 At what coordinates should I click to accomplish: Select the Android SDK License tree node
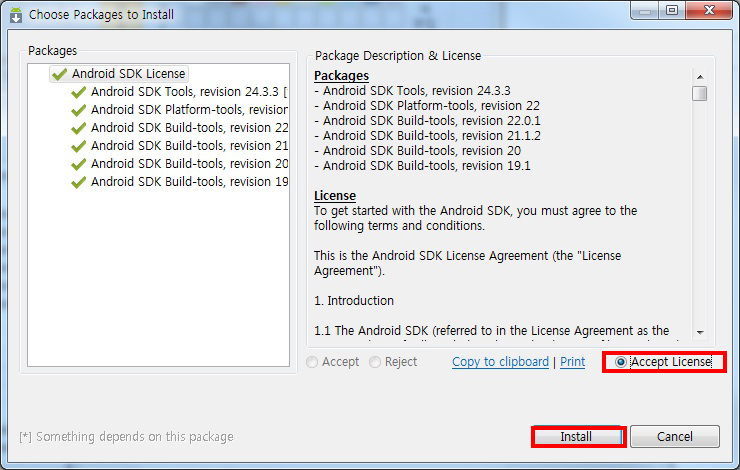(x=128, y=74)
